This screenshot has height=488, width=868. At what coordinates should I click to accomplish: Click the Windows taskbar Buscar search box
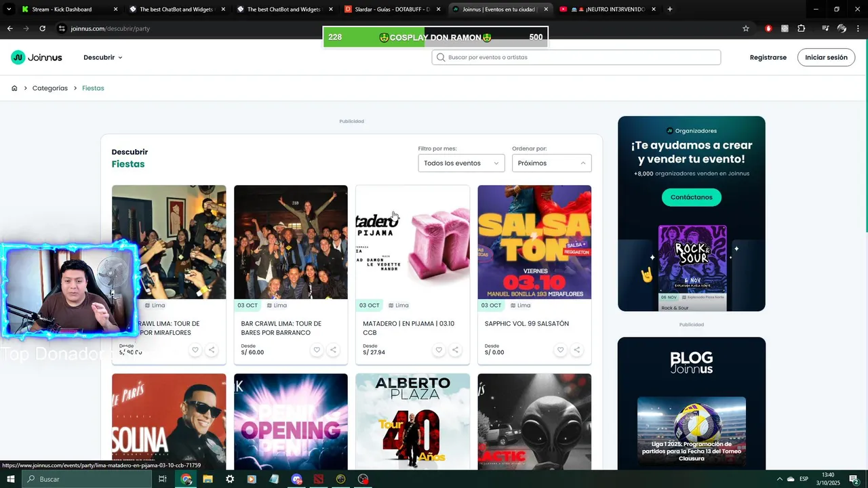coord(87,479)
